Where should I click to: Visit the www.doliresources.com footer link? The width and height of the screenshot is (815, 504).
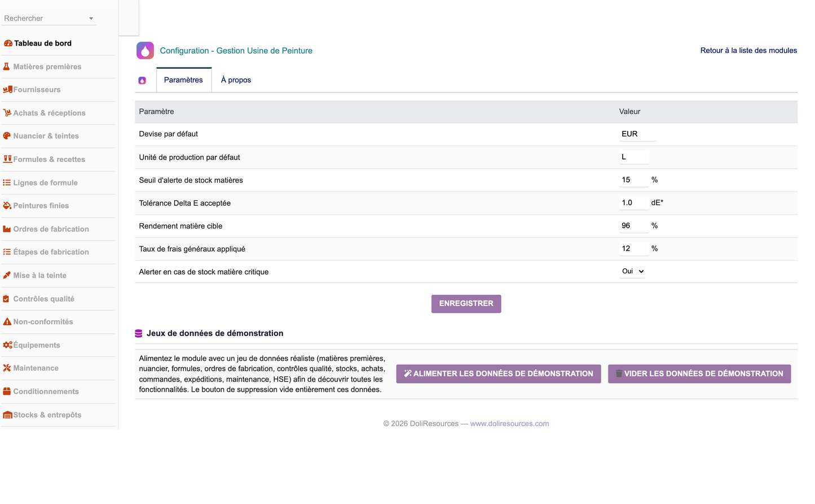click(509, 424)
